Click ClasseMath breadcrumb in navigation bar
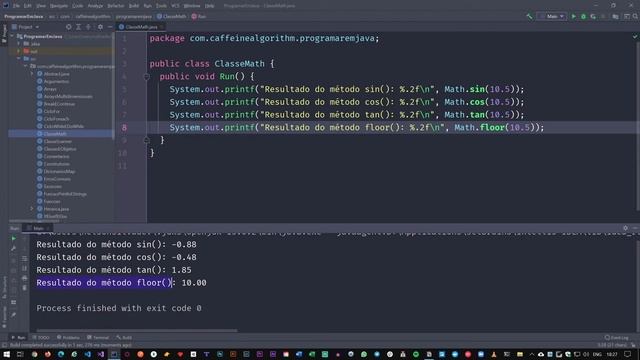This screenshot has height=360, width=640. pyautogui.click(x=172, y=17)
